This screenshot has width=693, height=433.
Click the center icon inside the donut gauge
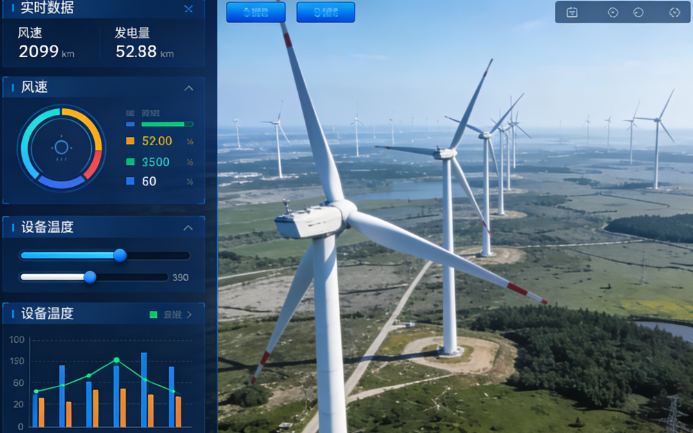pos(61,147)
